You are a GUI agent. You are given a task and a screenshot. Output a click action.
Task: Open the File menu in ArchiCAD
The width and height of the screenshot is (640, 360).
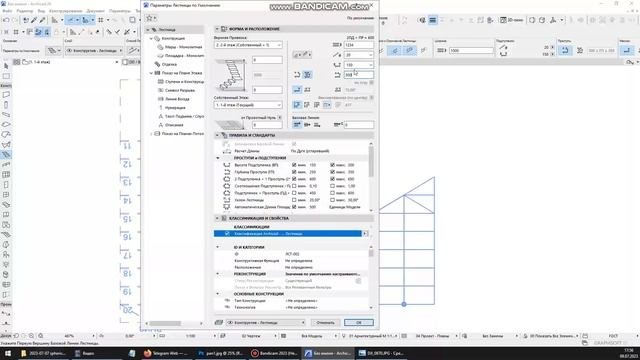click(7, 11)
